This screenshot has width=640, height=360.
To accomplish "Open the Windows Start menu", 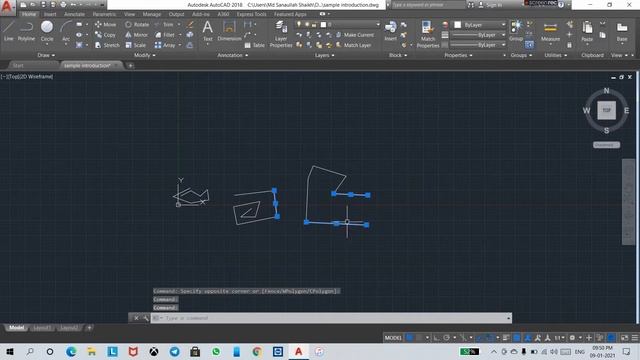I will [x=10, y=351].
